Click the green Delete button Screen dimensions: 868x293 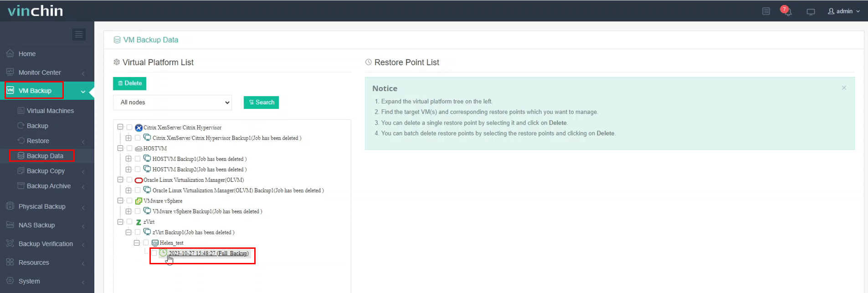[x=129, y=83]
